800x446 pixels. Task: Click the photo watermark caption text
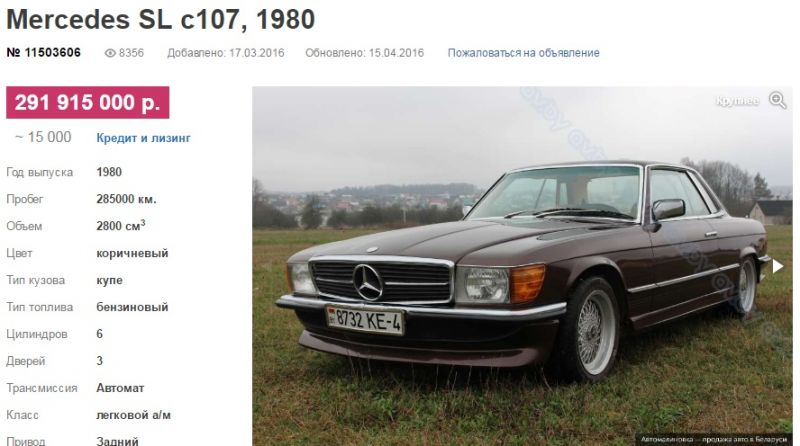coord(714,439)
